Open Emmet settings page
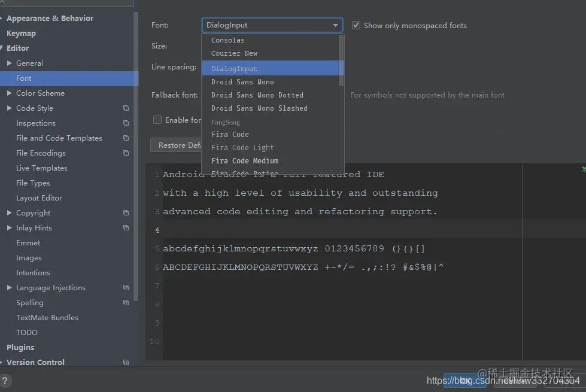 (x=28, y=242)
